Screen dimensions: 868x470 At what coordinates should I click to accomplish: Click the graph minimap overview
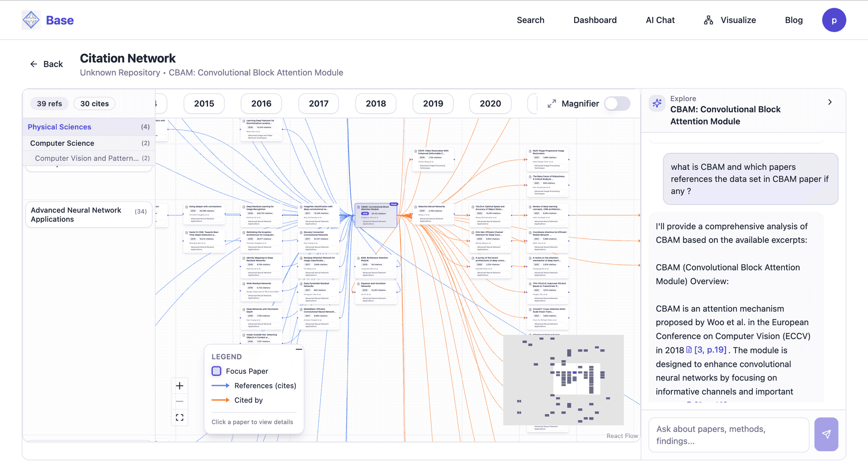(x=563, y=380)
